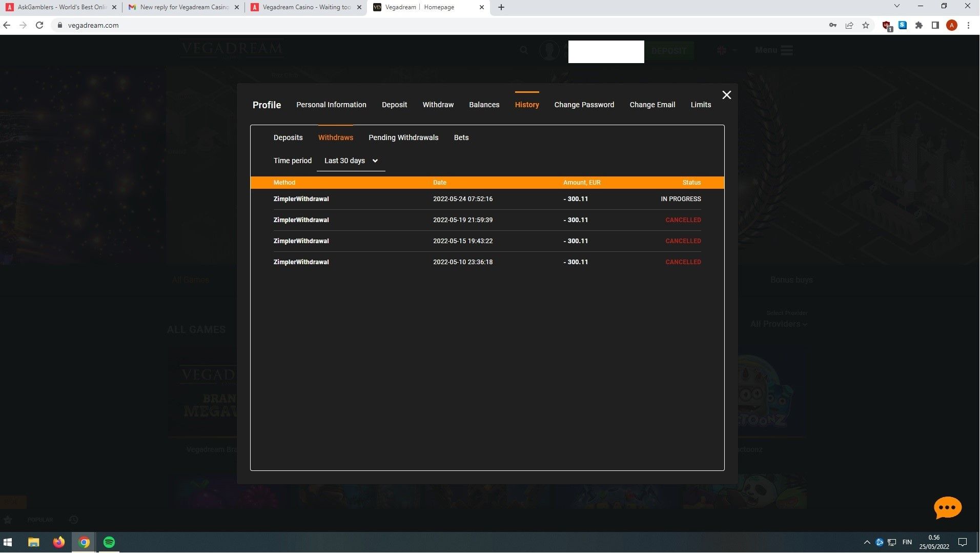Open the tab search chevron
The image size is (980, 553).
pyautogui.click(x=896, y=6)
